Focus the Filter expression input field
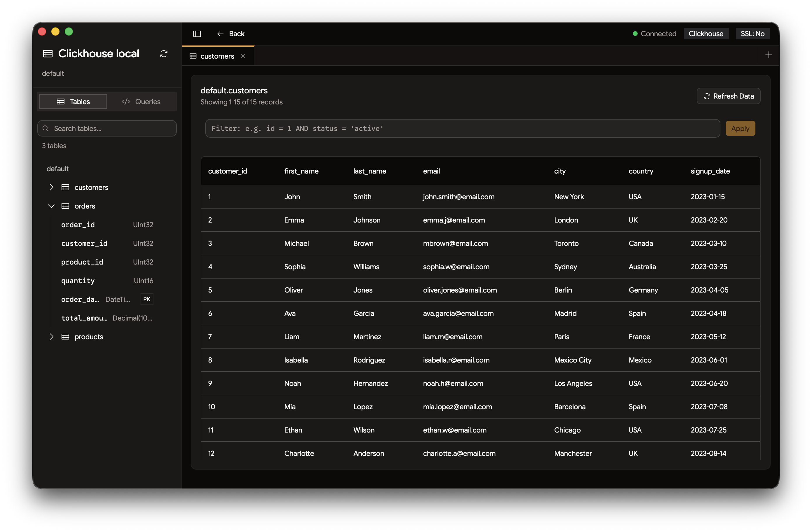Viewport: 812px width, 532px height. point(462,129)
